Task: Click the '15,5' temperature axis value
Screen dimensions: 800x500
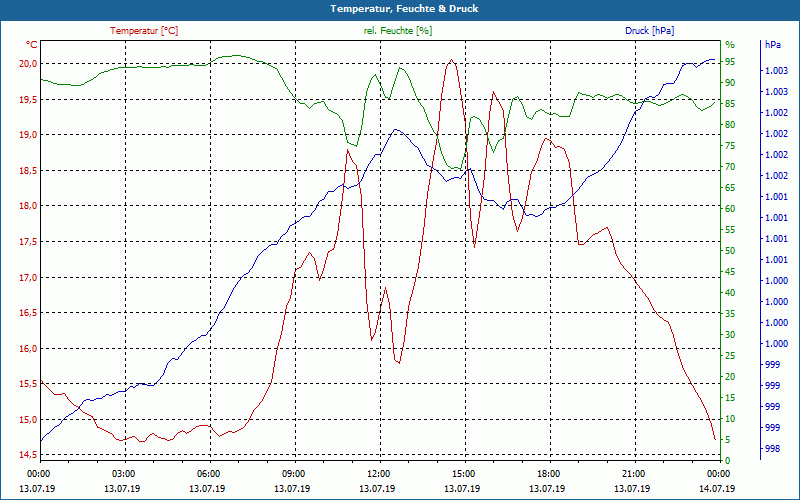Action: pos(29,384)
